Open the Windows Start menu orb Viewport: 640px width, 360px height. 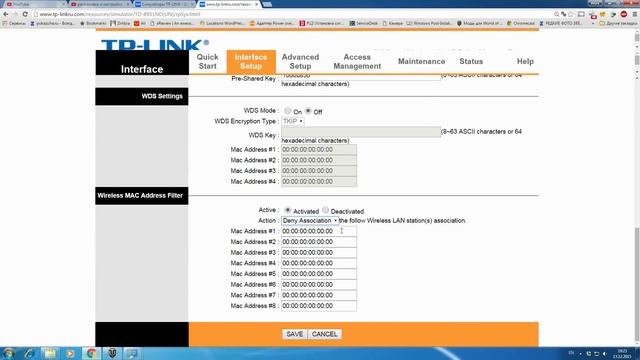[9, 353]
